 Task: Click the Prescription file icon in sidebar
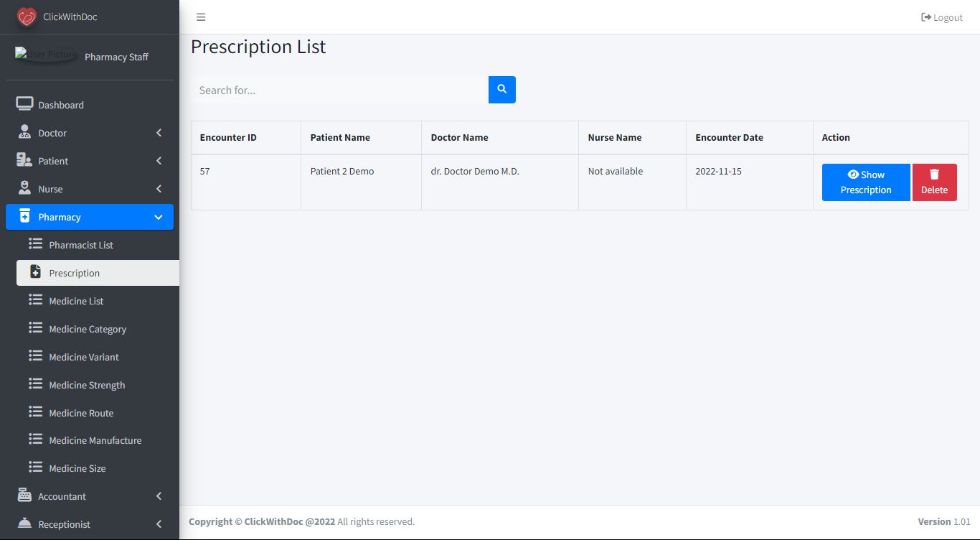35,273
